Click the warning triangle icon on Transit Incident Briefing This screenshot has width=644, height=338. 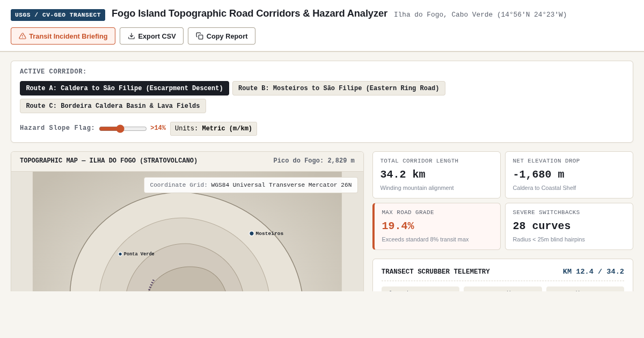tap(23, 36)
